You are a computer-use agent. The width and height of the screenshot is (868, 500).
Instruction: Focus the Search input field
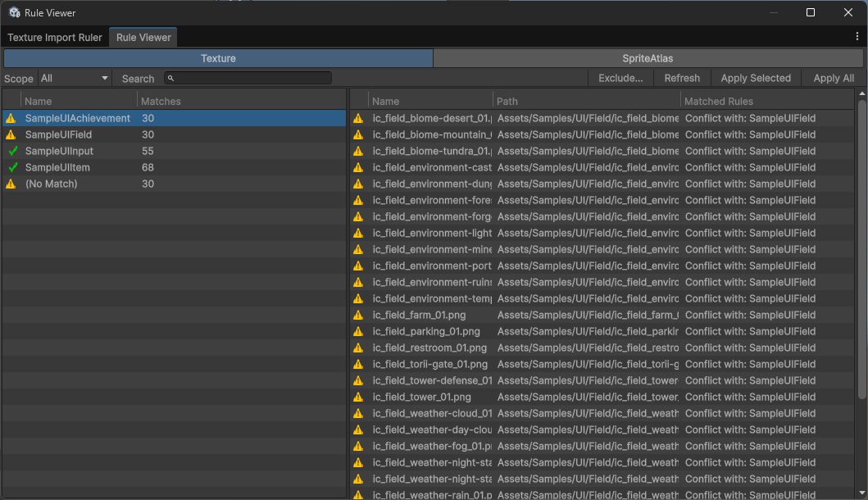tap(248, 78)
